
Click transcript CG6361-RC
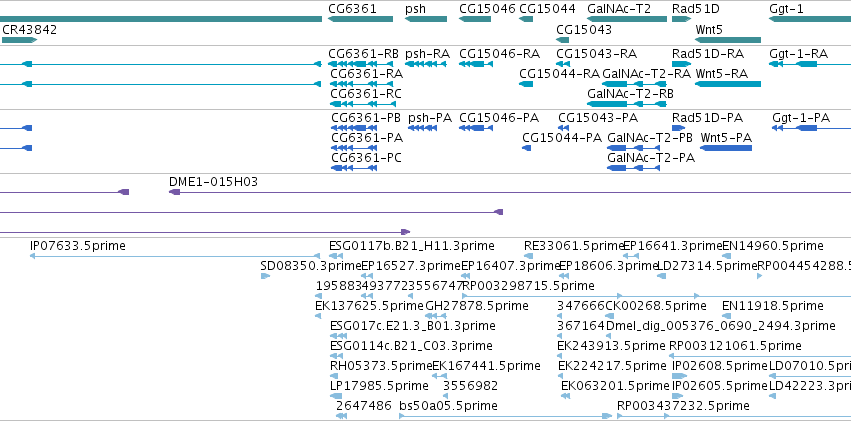click(363, 104)
